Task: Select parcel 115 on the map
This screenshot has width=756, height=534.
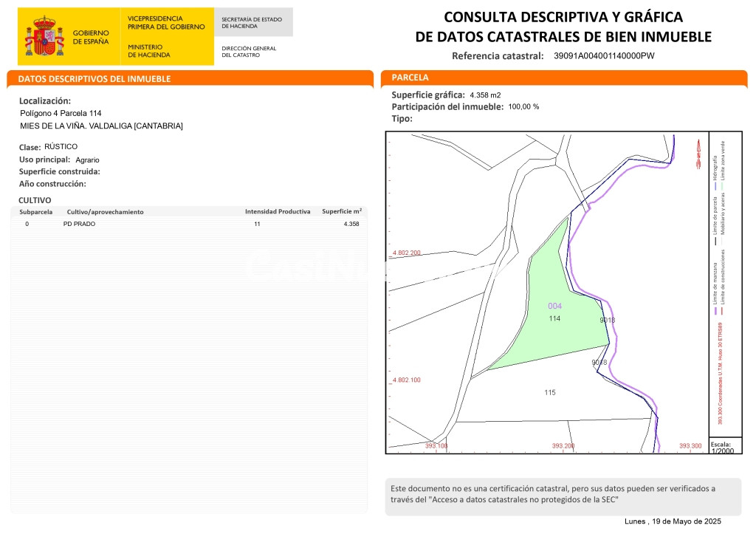Action: tap(549, 392)
